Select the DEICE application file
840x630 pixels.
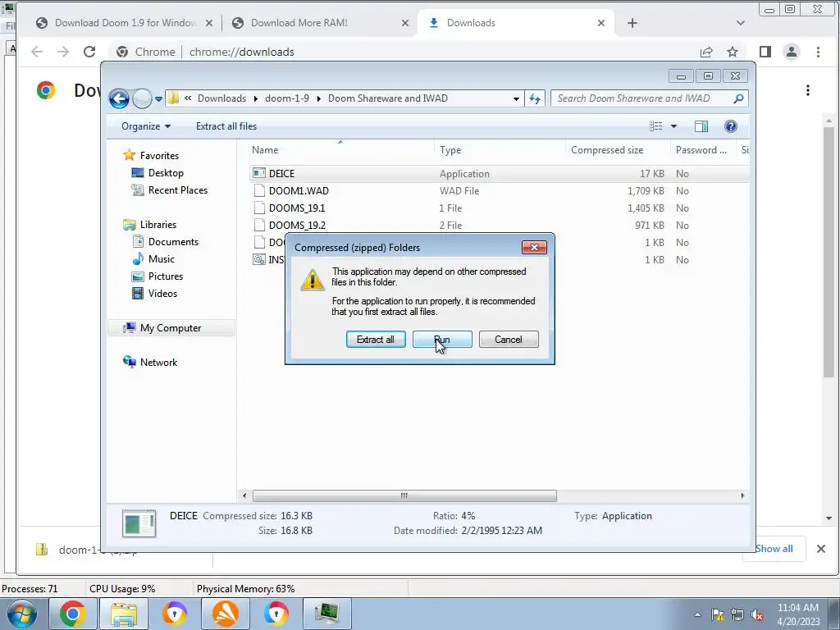point(498,174)
